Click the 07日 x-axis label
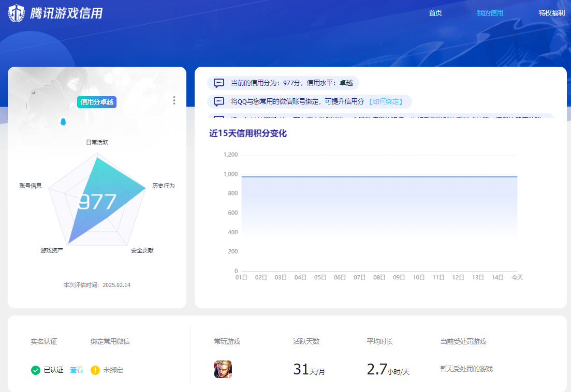 click(x=359, y=278)
